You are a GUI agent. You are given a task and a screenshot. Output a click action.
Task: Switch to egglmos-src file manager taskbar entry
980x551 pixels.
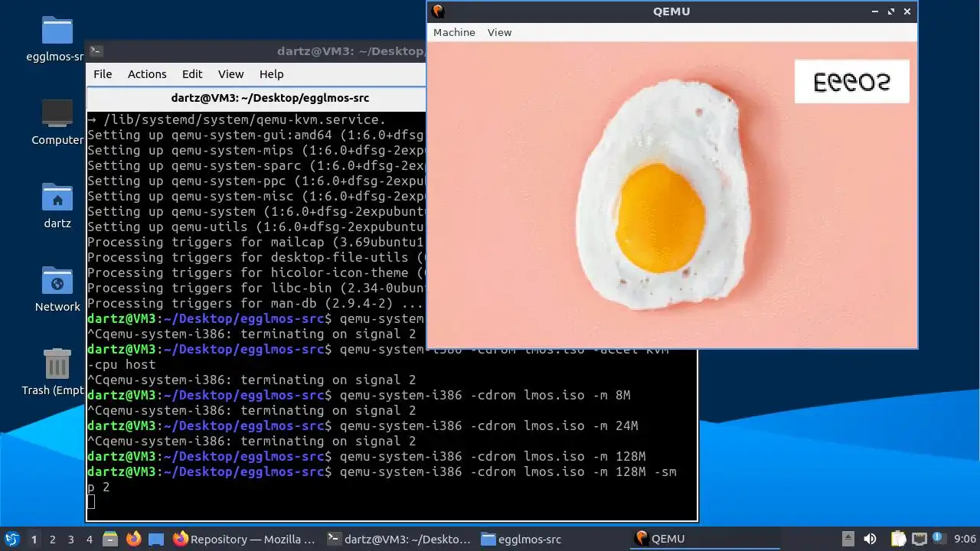click(x=552, y=539)
